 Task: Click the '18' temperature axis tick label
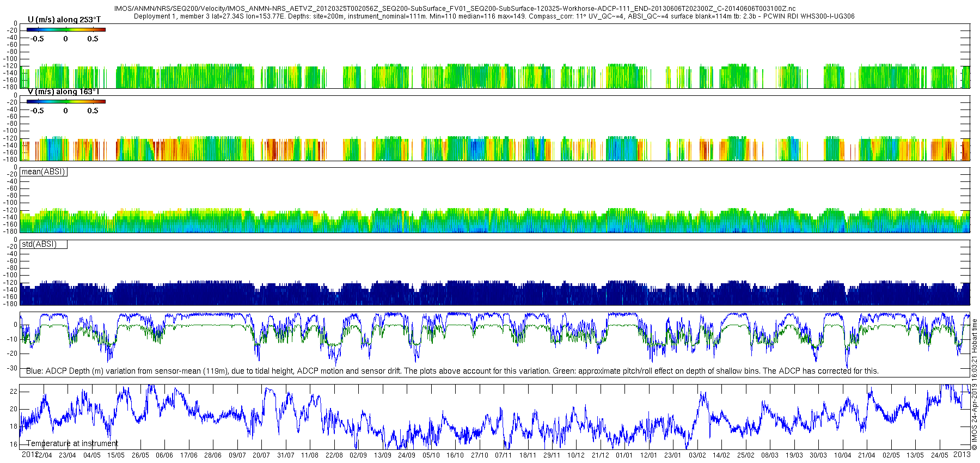[x=14, y=427]
